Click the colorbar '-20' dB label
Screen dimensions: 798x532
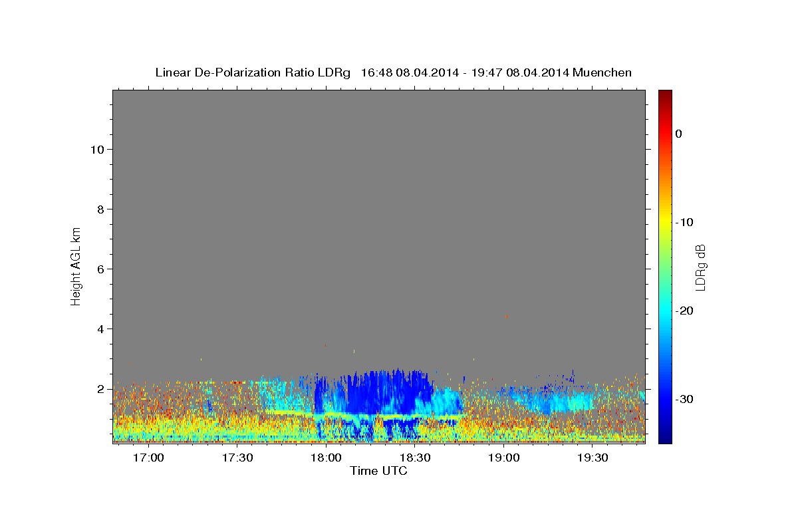684,311
